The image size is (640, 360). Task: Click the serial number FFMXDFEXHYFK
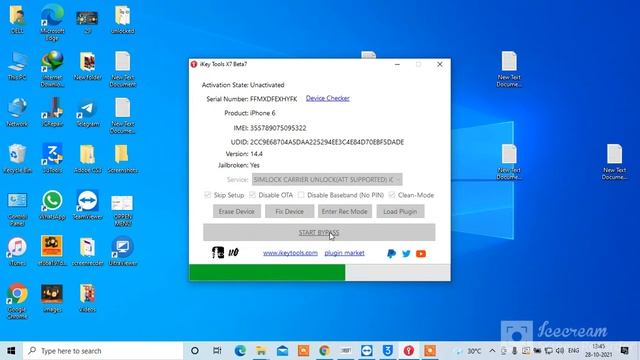[273, 99]
